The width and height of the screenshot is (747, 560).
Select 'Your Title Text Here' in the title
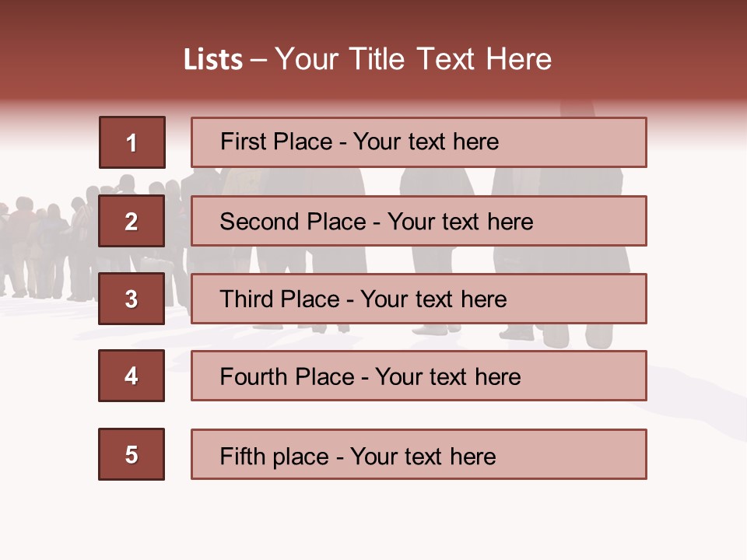pyautogui.click(x=413, y=59)
